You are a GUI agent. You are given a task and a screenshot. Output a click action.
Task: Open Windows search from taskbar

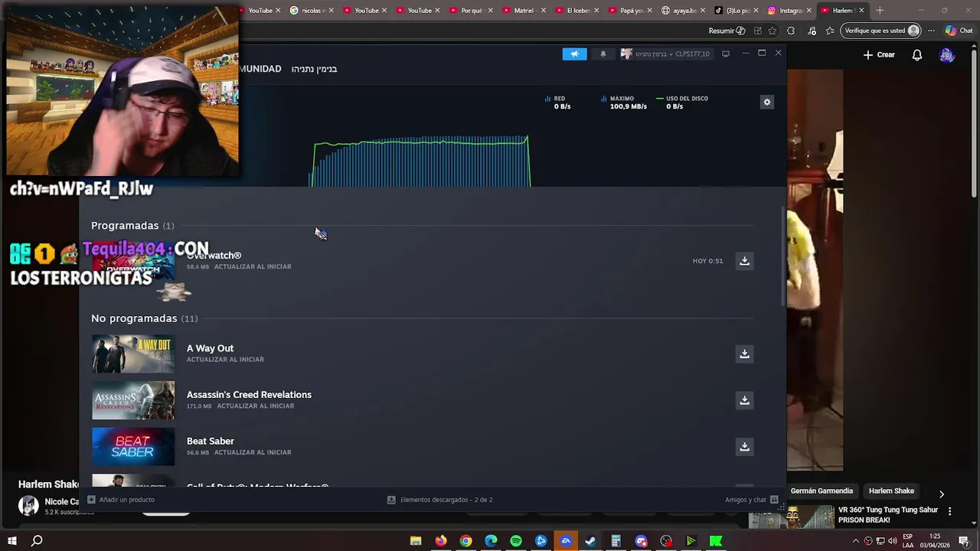click(x=37, y=541)
